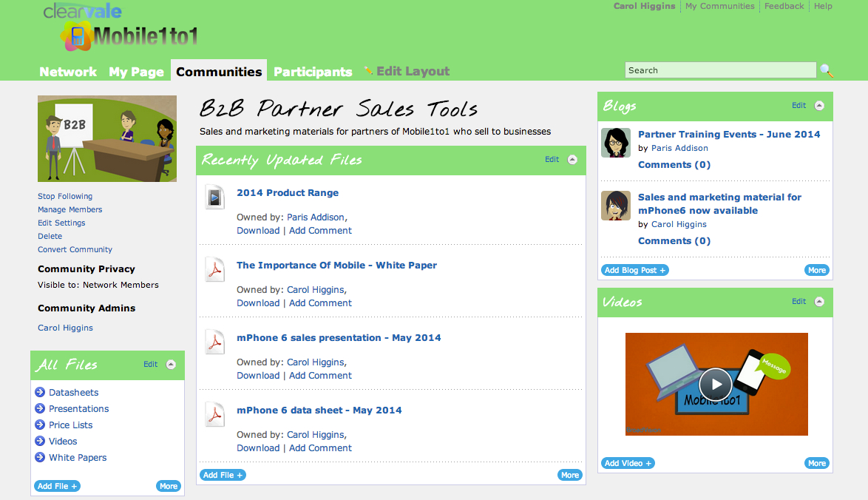
Task: Download the 2014 Product Range file
Action: coord(258,230)
